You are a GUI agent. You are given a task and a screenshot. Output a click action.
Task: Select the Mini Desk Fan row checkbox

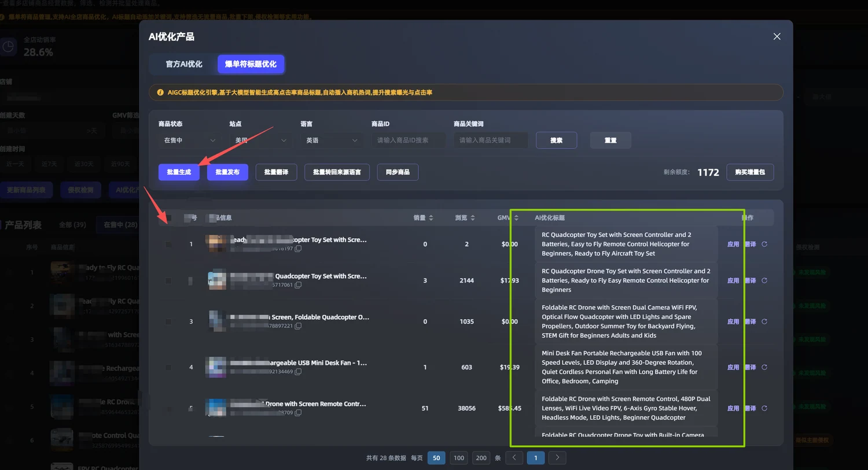(168, 367)
